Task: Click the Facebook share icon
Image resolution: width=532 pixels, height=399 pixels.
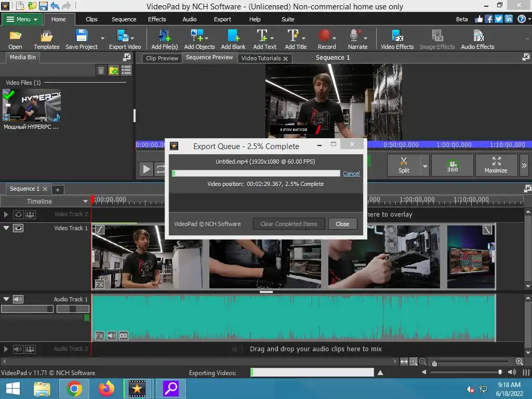Action: [x=488, y=19]
